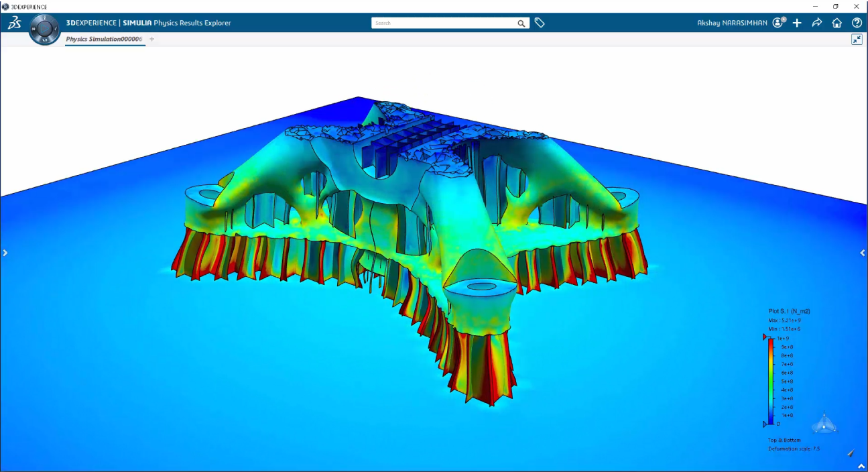868x472 pixels.
Task: Expand the right side panel arrow
Action: point(863,253)
